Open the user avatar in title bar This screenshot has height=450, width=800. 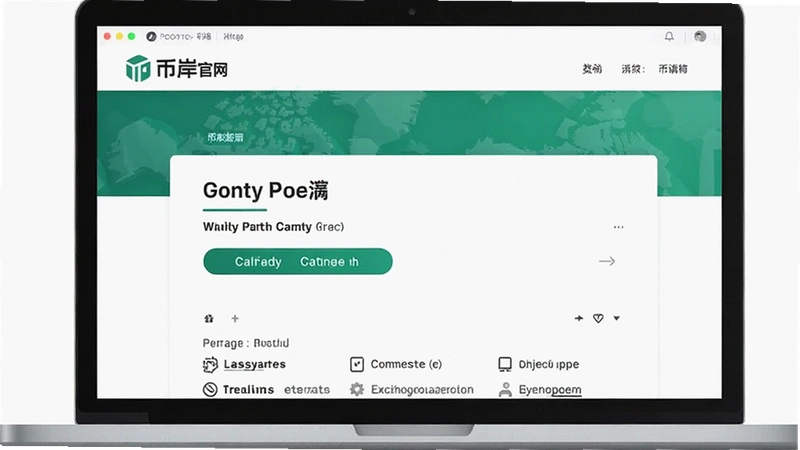coord(700,36)
